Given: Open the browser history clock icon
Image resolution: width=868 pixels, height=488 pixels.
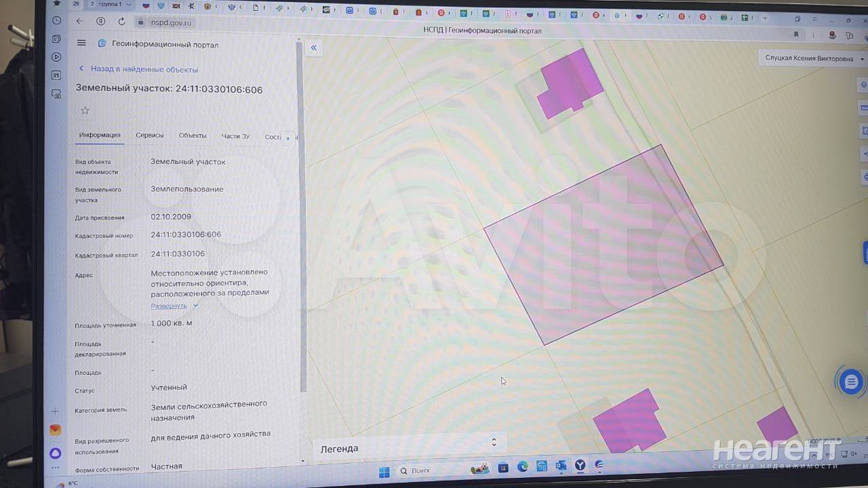Looking at the screenshot, I should (56, 20).
